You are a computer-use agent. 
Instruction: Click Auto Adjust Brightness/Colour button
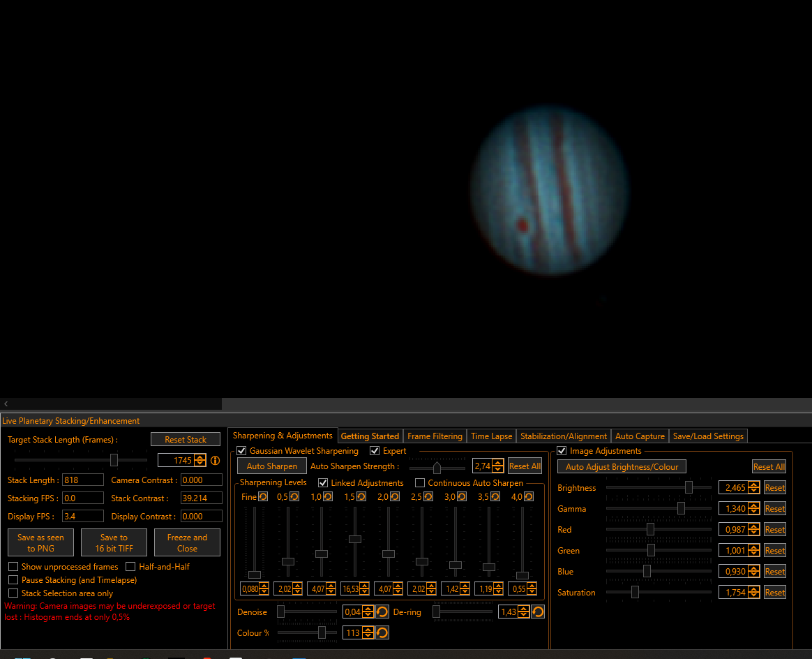coord(622,467)
